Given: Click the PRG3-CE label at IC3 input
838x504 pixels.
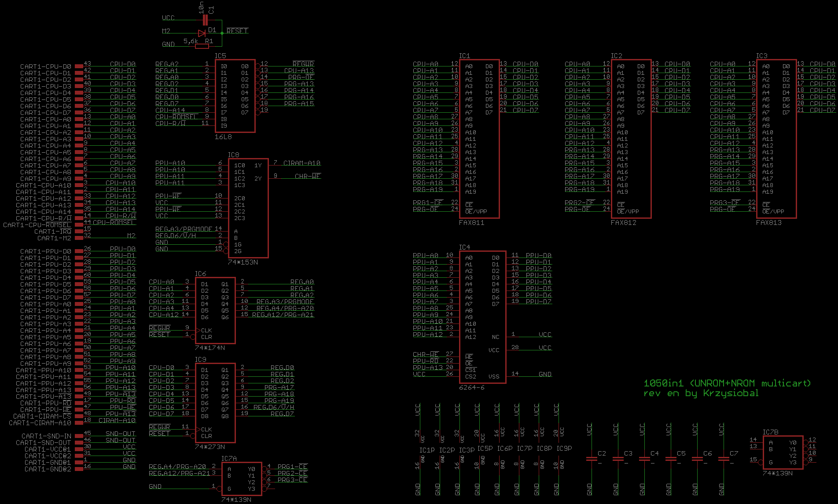Looking at the screenshot, I should point(724,202).
